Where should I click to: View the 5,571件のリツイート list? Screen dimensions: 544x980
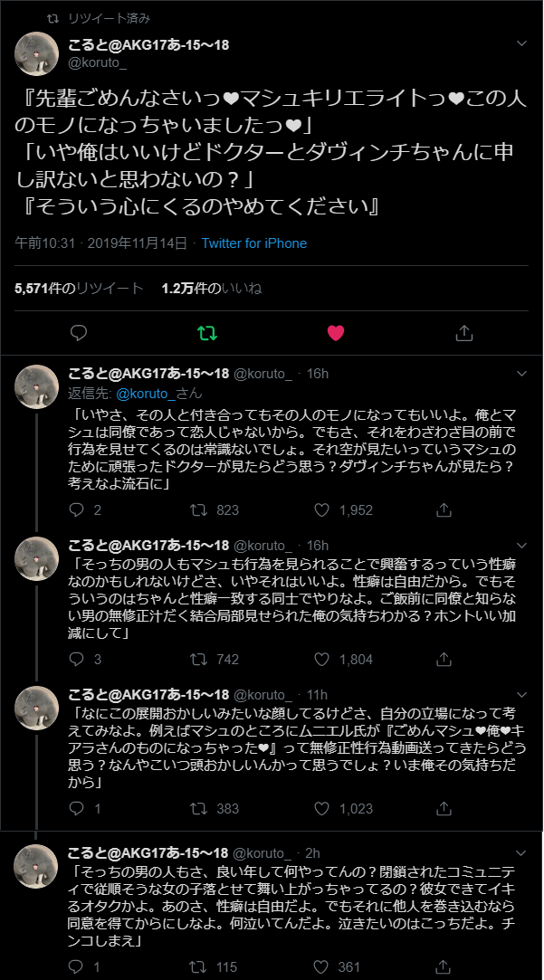pos(79,289)
